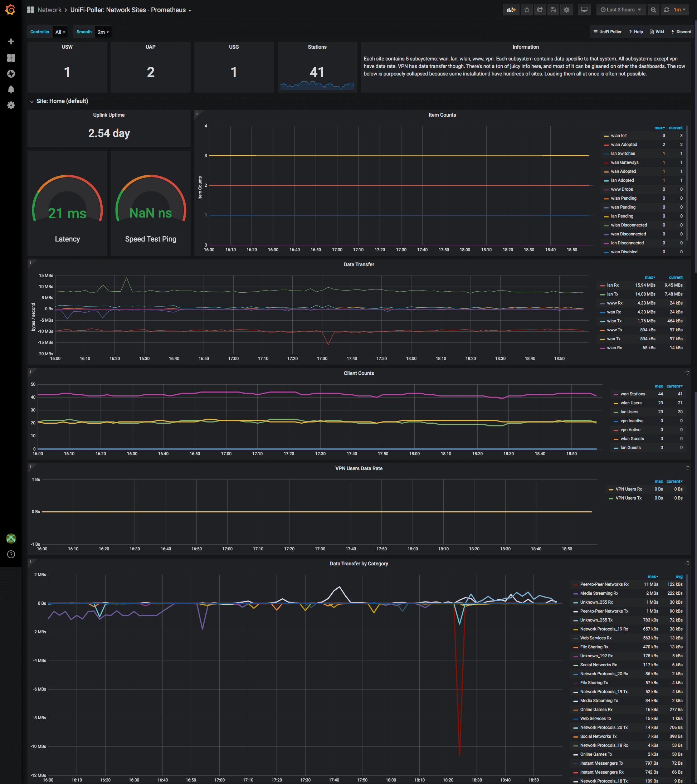Toggle wan Stations series in Client Counts legend
The width and height of the screenshot is (697, 784).
(x=633, y=394)
